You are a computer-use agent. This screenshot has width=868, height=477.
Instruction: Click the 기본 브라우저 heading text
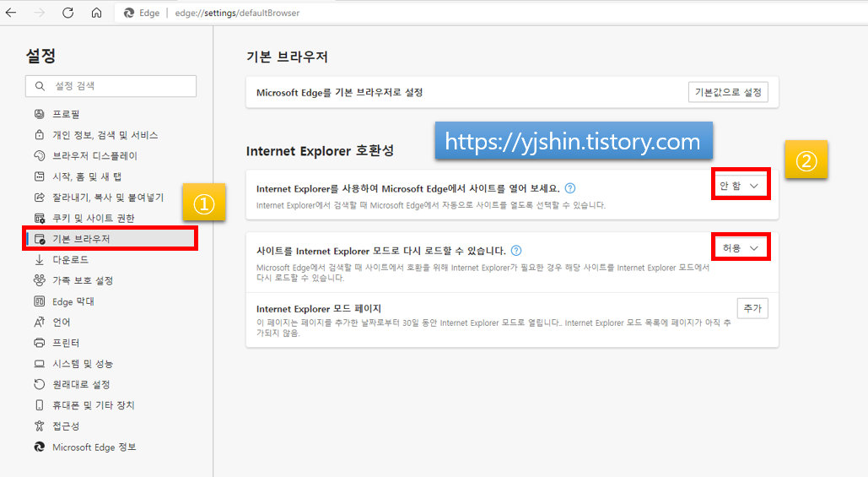click(288, 57)
